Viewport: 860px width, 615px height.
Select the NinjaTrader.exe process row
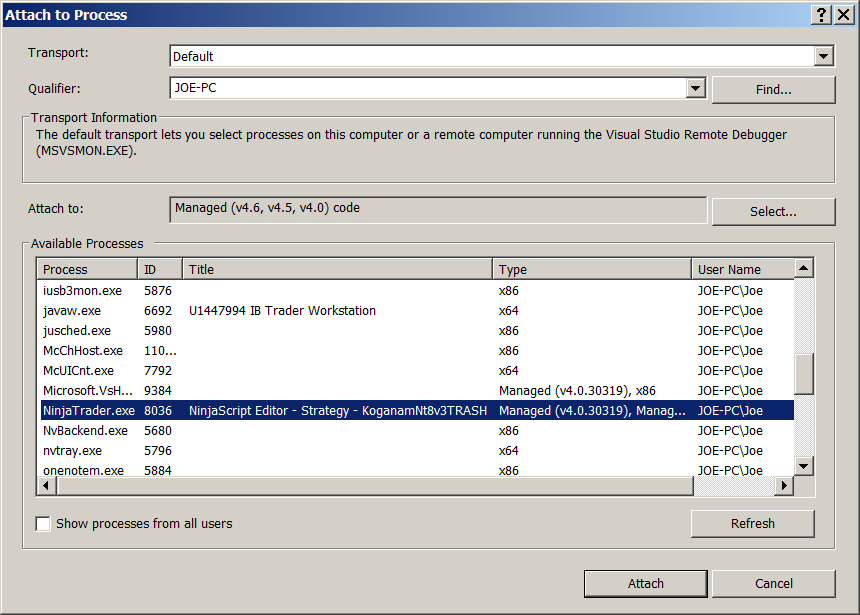[x=417, y=410]
